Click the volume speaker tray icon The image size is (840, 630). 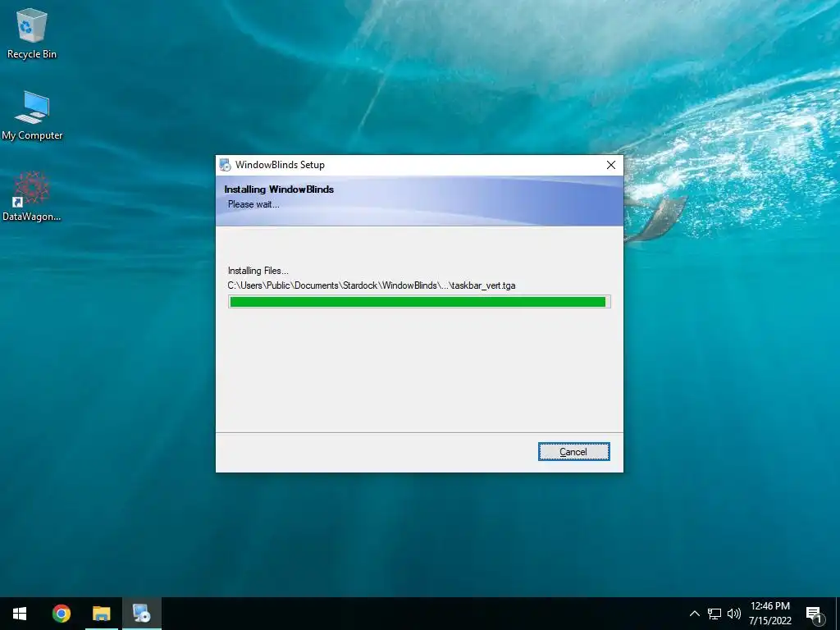(734, 614)
